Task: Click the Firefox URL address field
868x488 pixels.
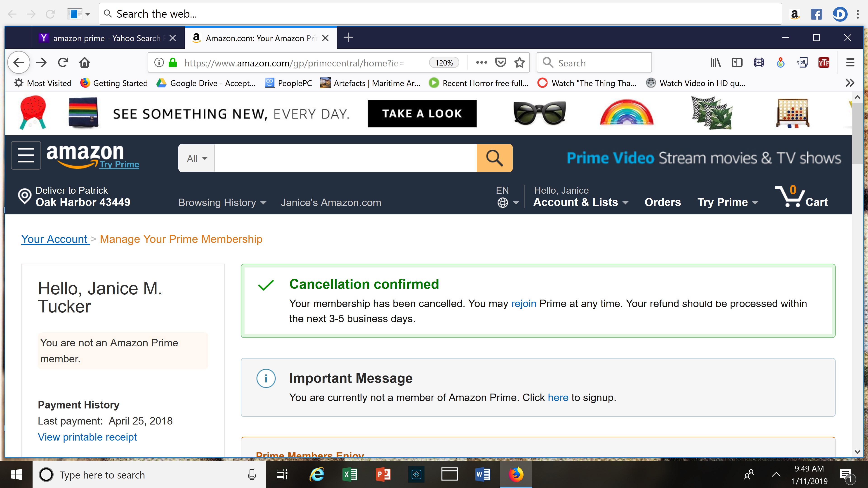Action: click(293, 63)
